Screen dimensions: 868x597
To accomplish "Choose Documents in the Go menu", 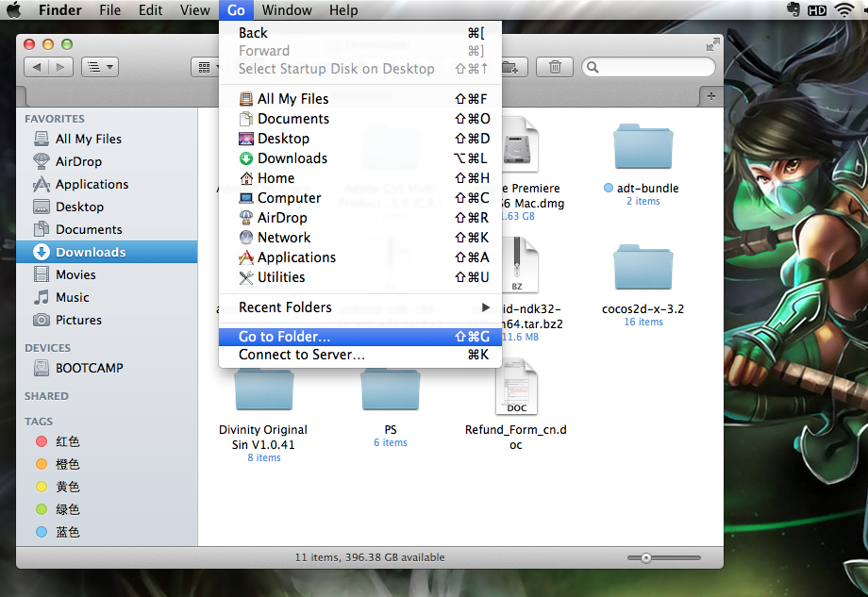I will coord(360,119).
